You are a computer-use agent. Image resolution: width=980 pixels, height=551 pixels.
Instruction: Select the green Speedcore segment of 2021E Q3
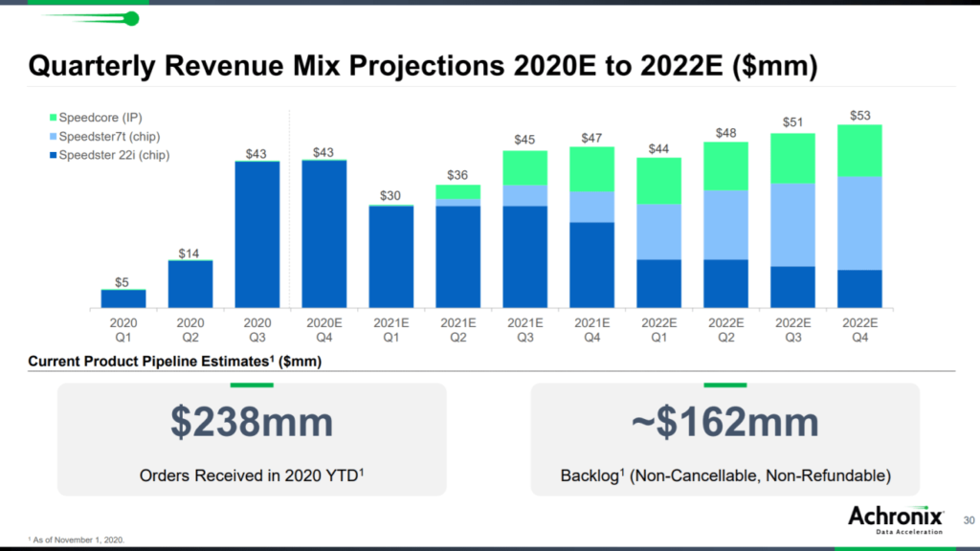(525, 168)
